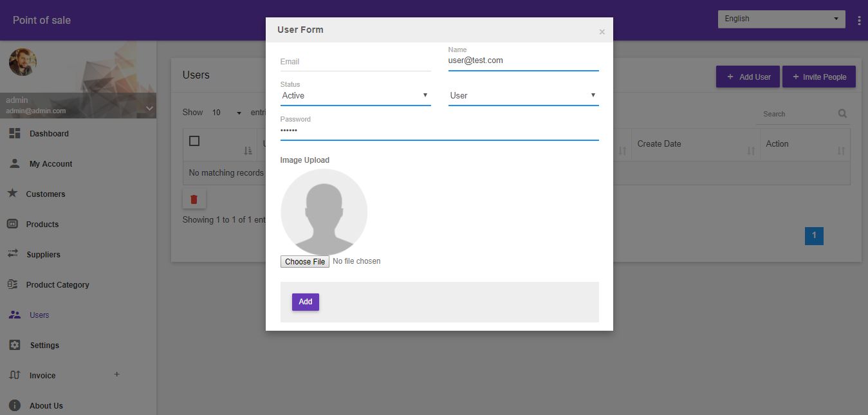
Task: Click the Invoice icon in sidebar
Action: click(15, 375)
